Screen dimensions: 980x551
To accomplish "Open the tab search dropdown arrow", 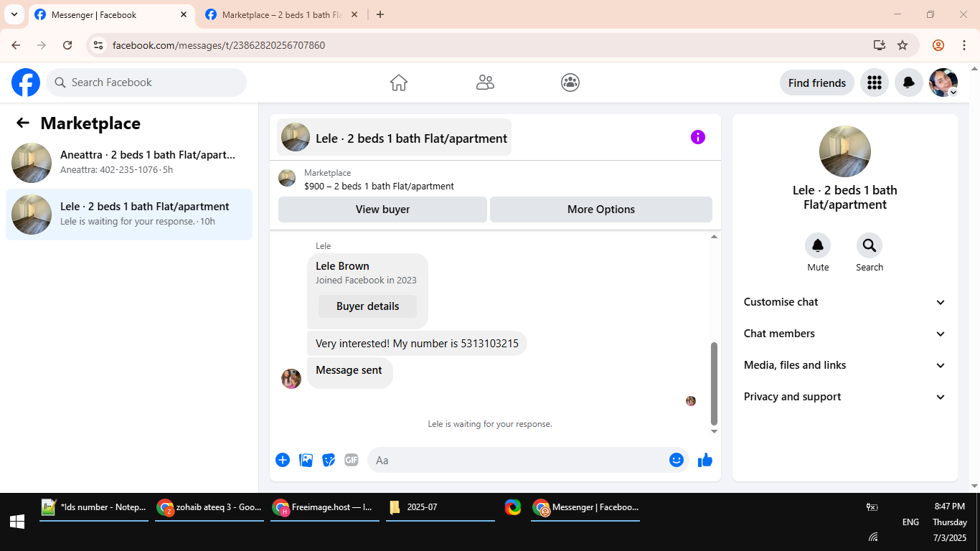I will point(14,14).
